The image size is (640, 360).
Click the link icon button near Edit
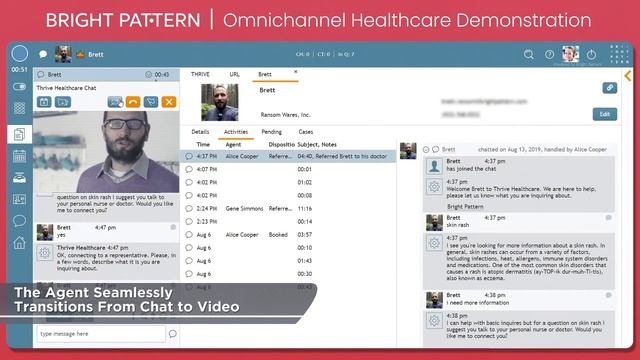pos(610,88)
